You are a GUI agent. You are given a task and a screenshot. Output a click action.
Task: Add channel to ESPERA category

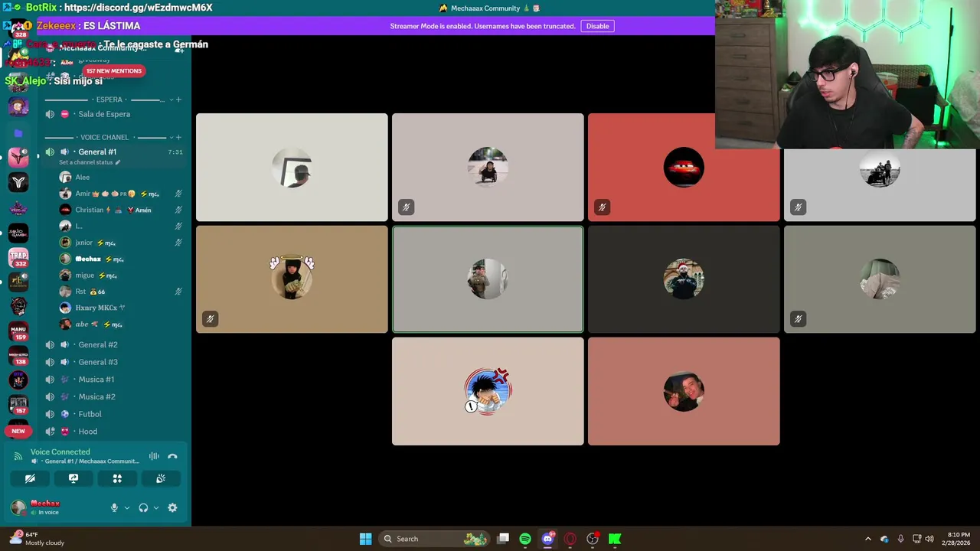click(x=178, y=99)
